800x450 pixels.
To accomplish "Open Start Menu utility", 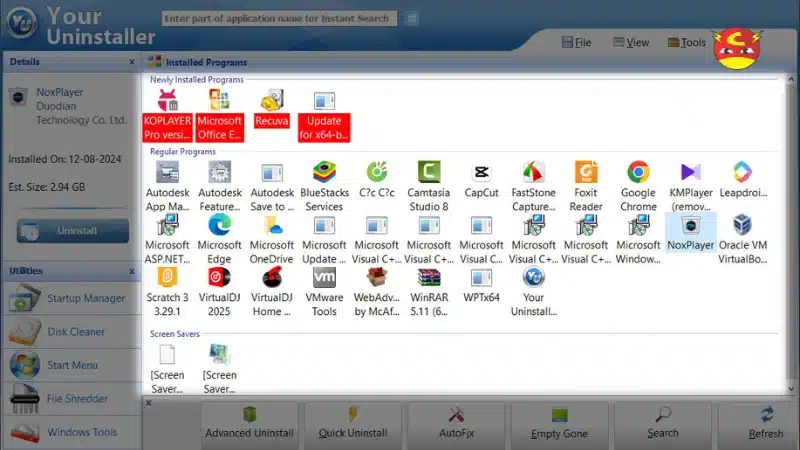I will [72, 365].
